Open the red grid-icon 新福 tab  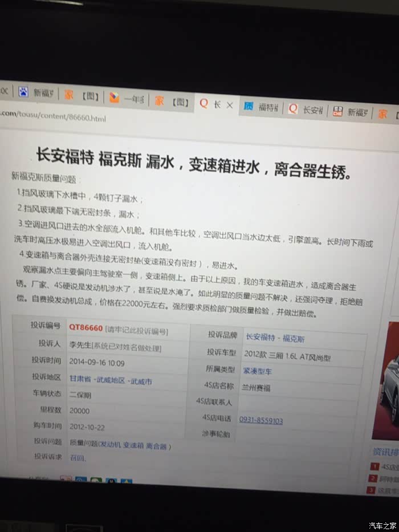pos(351,112)
